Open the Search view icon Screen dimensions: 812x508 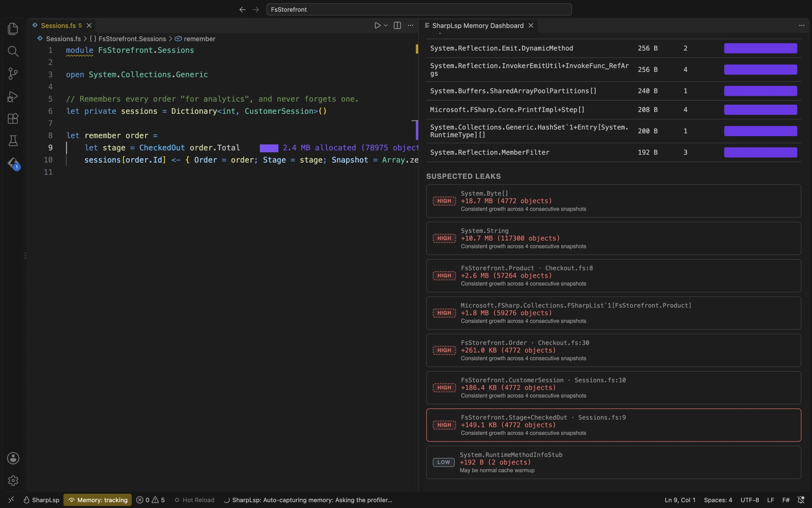click(x=13, y=51)
